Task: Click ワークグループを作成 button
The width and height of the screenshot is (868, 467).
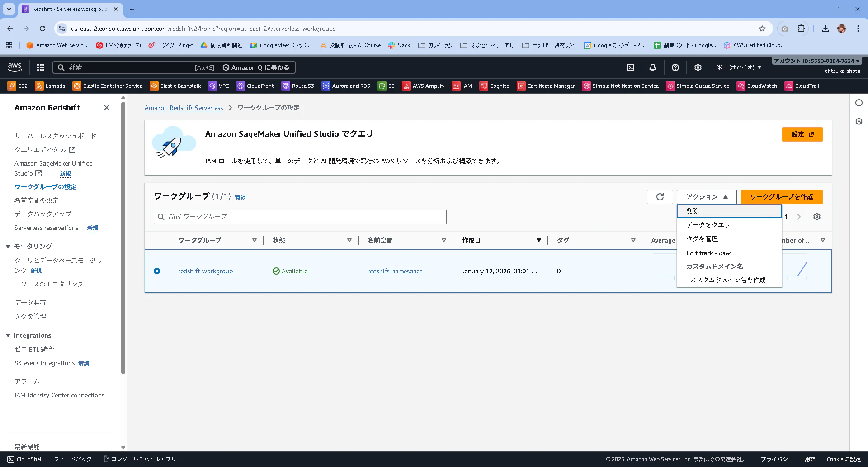Action: (782, 197)
